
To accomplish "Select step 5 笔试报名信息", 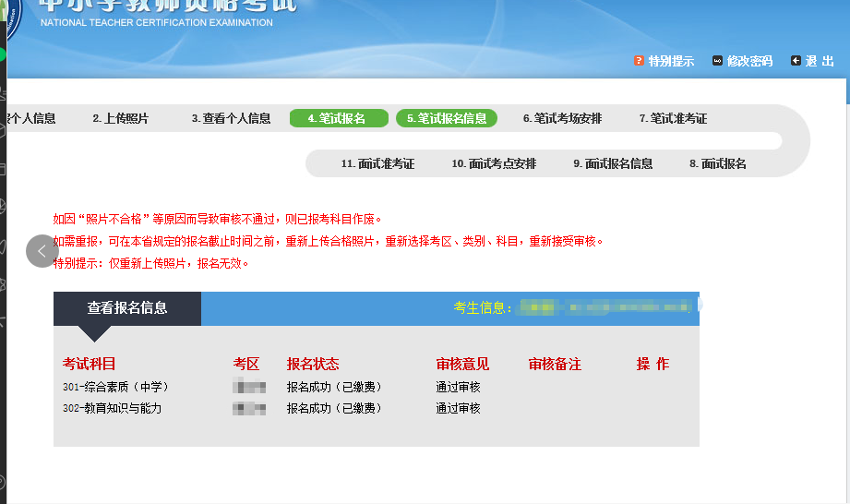I will pos(447,118).
